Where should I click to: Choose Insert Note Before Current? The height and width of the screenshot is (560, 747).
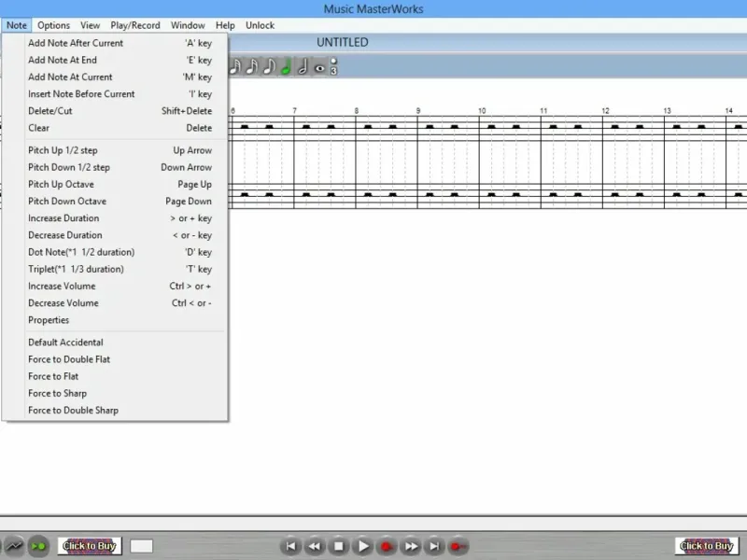[x=115, y=94]
